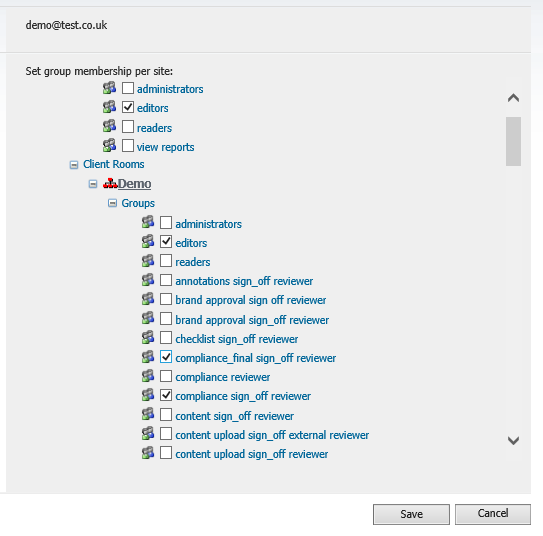Enable the view reports checkbox
This screenshot has width=543, height=536.
click(x=128, y=146)
